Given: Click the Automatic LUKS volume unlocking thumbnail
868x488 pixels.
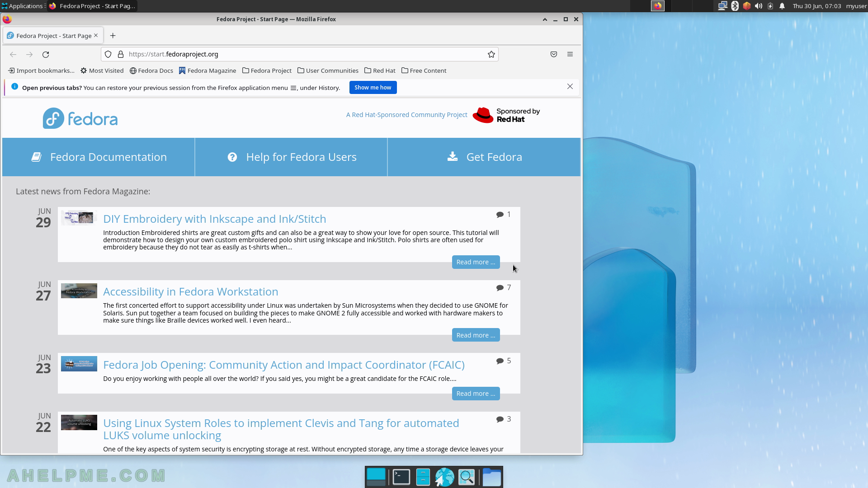Looking at the screenshot, I should (79, 422).
